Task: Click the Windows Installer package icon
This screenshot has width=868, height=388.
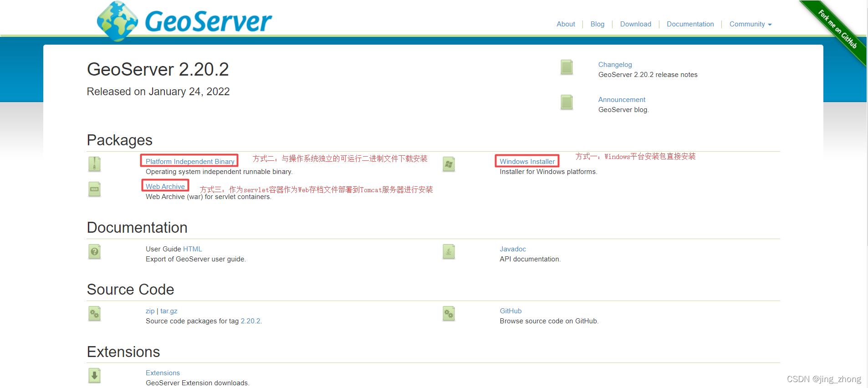Action: pyautogui.click(x=449, y=164)
